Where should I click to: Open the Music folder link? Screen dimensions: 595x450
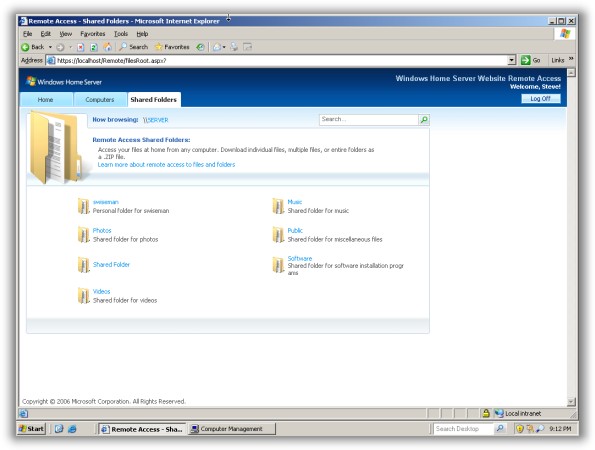(295, 202)
